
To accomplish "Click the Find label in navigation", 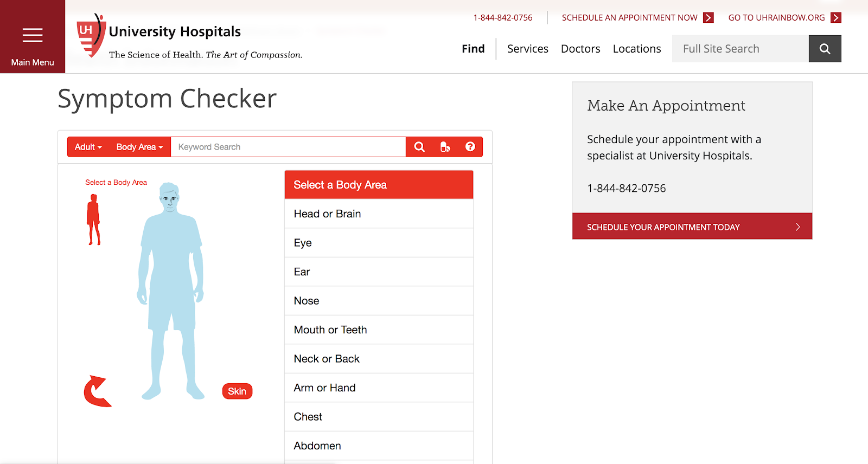I will (x=473, y=49).
